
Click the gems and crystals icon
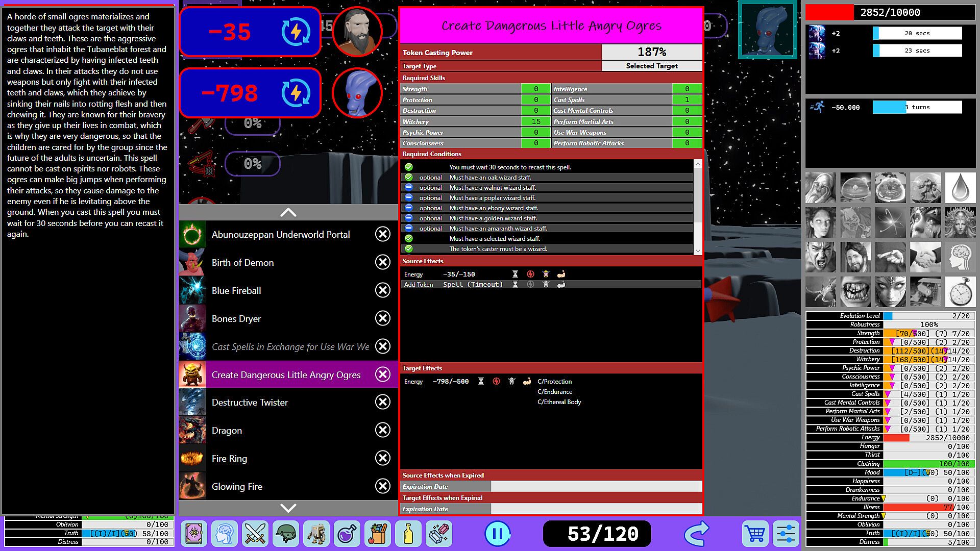pos(438,534)
